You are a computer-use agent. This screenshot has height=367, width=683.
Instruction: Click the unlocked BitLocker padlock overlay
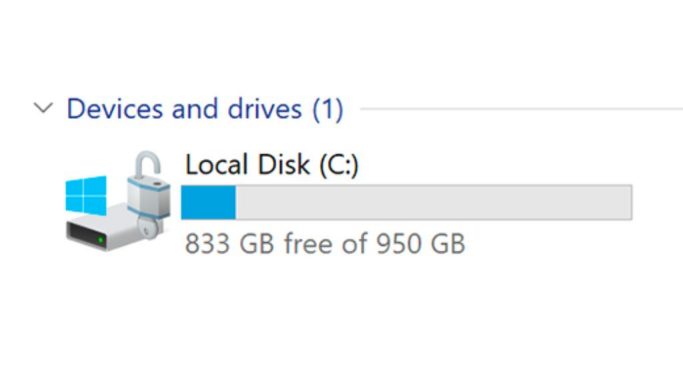tap(149, 194)
